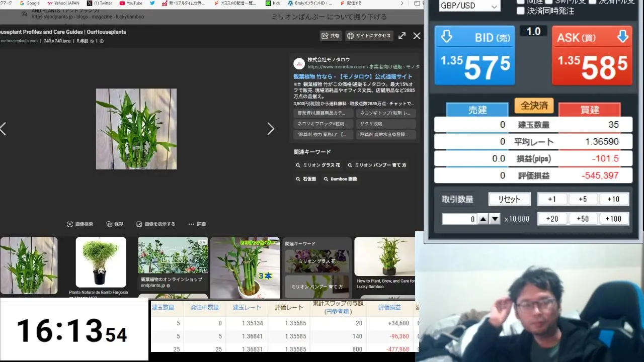The width and height of the screenshot is (644, 362).
Task: Open the Kick bookmark
Action: tap(273, 3)
